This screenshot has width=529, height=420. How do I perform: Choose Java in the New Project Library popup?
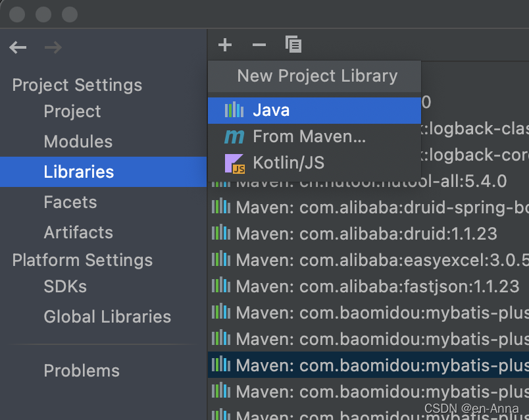[315, 111]
